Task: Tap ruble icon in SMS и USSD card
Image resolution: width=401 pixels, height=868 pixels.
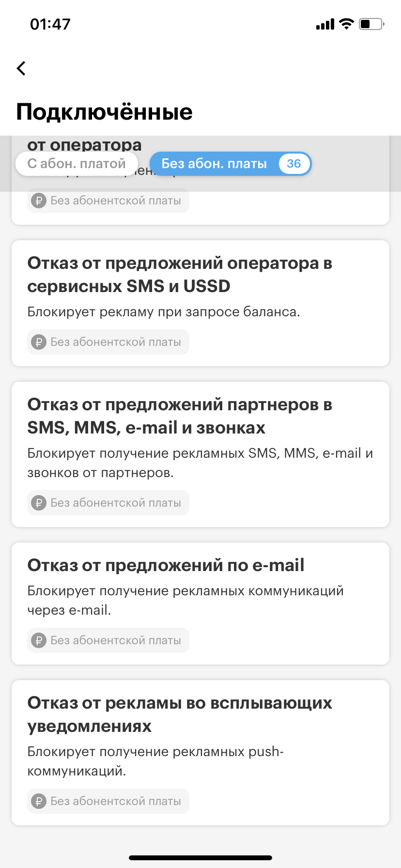Action: coord(39,342)
